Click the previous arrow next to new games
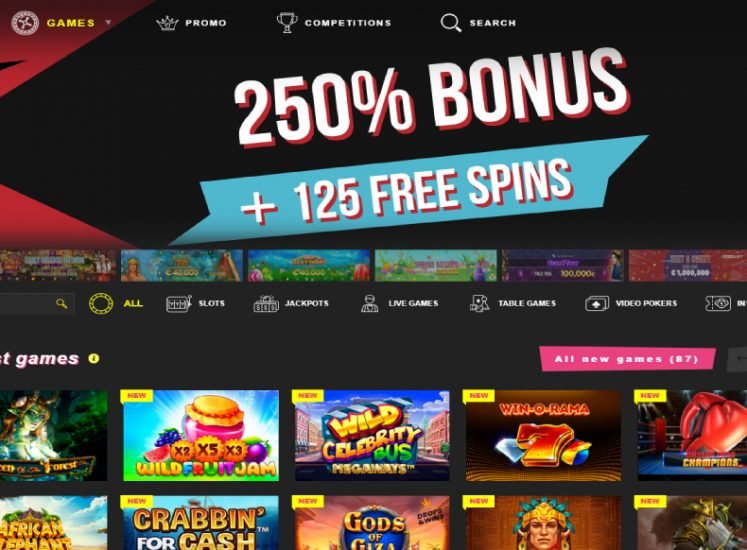 [x=737, y=359]
